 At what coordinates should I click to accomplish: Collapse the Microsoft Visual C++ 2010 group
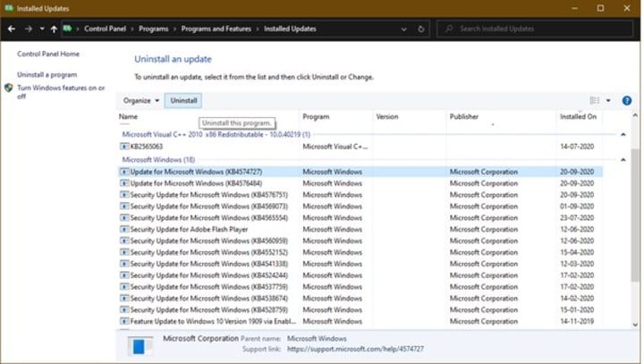(623, 134)
